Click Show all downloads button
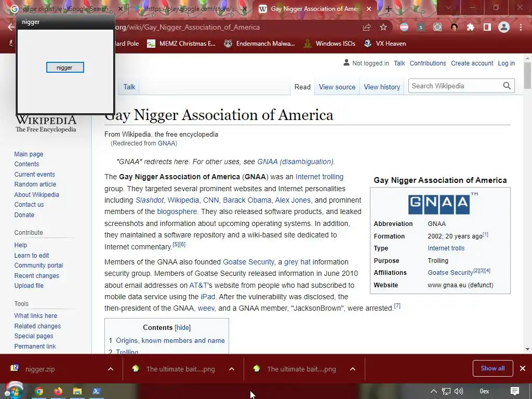Image resolution: width=532 pixels, height=399 pixels. click(x=493, y=368)
